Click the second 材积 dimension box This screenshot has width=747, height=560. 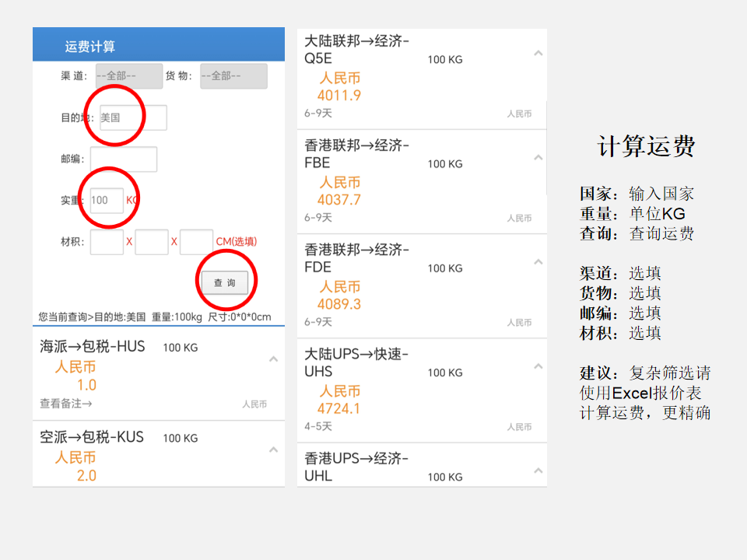152,242
